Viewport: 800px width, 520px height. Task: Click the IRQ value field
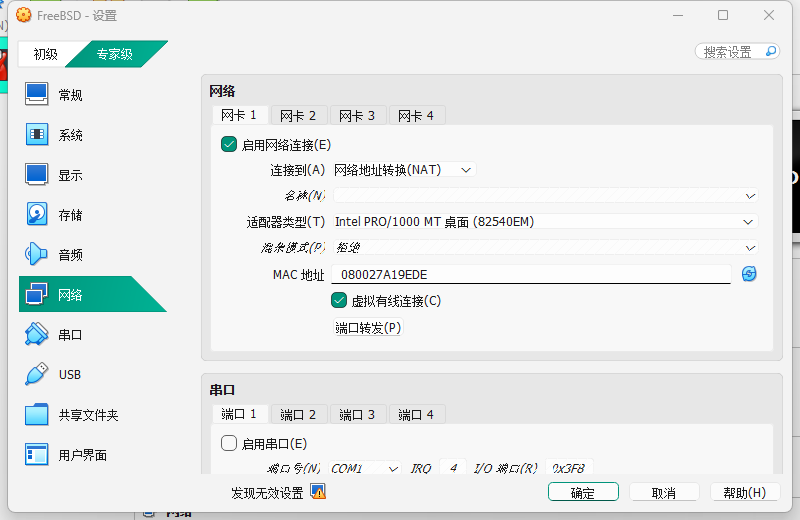click(x=453, y=468)
